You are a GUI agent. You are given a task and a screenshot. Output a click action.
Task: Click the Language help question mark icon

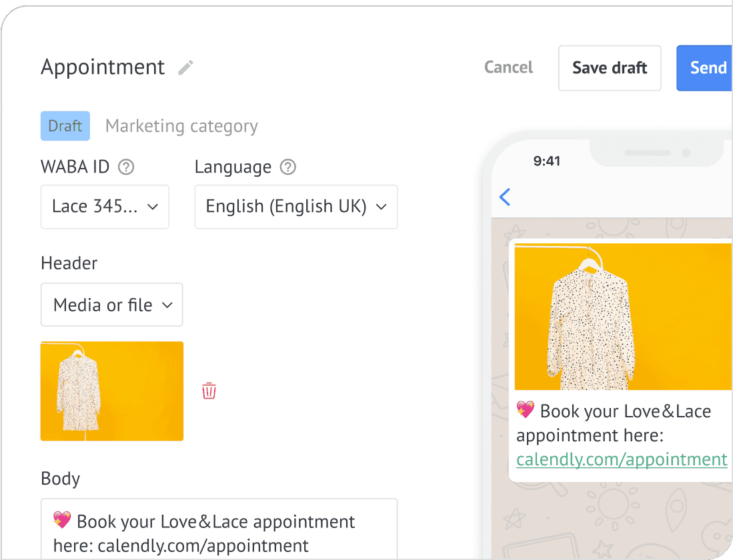[287, 167]
